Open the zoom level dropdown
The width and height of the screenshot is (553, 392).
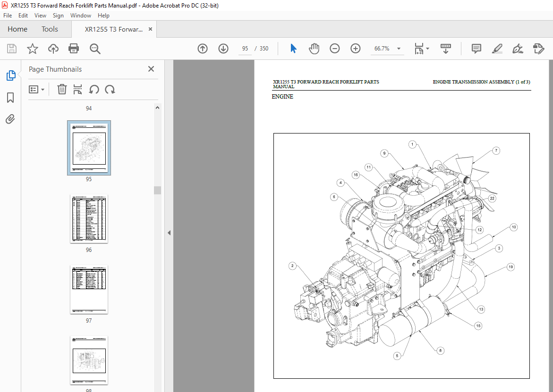tap(399, 49)
